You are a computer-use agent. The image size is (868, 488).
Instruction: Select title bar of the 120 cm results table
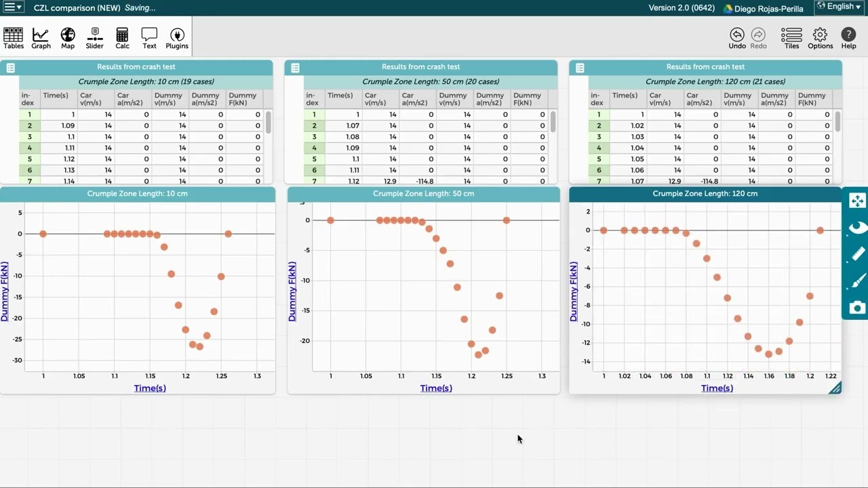pos(706,67)
